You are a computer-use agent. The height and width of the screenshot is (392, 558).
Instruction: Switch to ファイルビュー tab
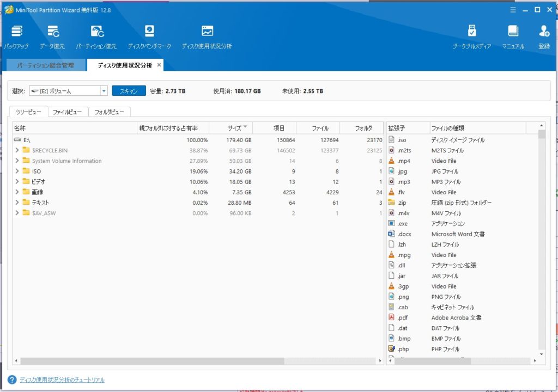68,112
